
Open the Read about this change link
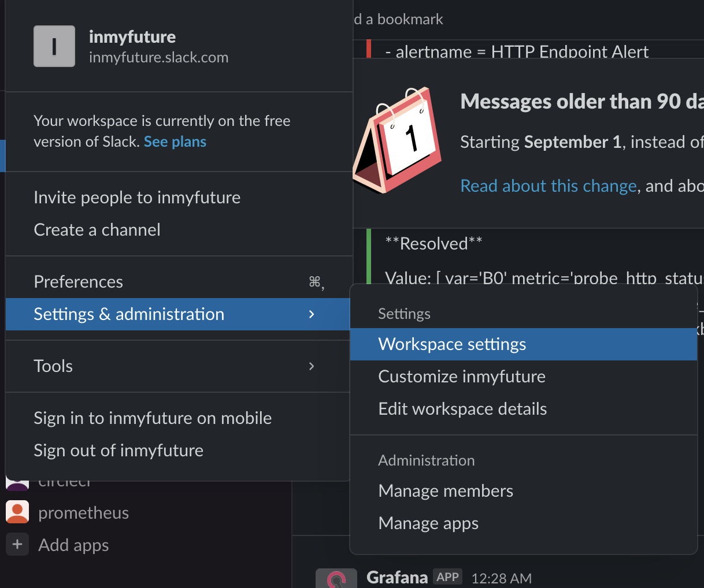549,186
